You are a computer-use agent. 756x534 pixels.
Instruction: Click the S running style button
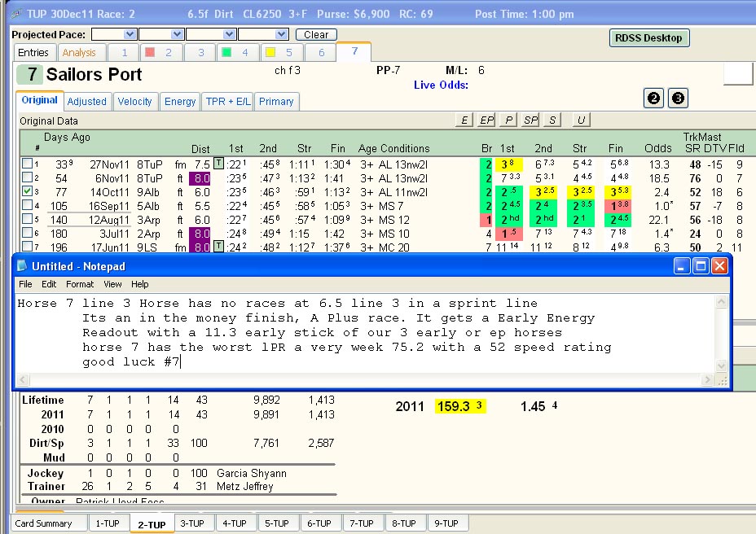click(x=552, y=120)
